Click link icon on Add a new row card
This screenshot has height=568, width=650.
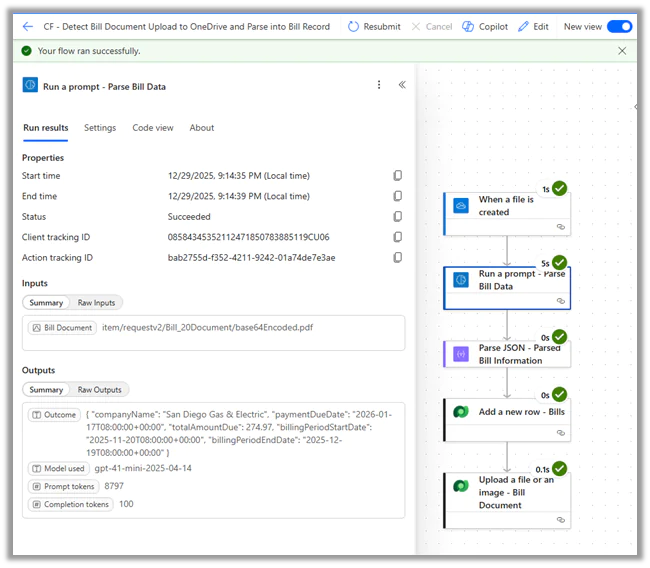[x=560, y=433]
